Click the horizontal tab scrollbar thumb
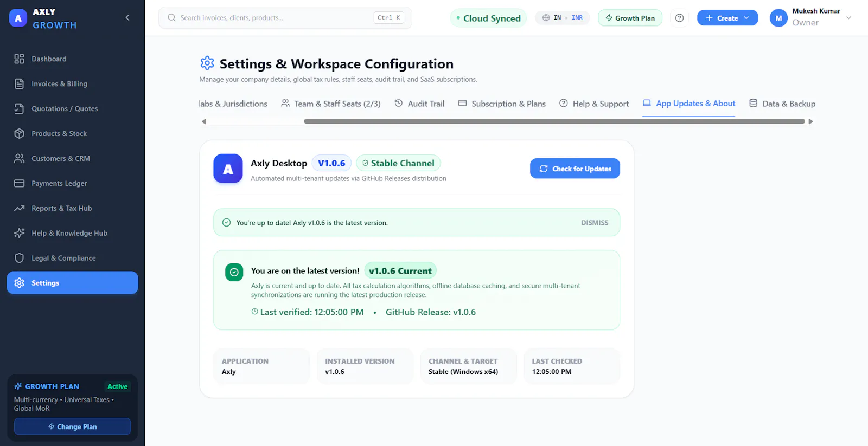868x446 pixels. (554, 121)
